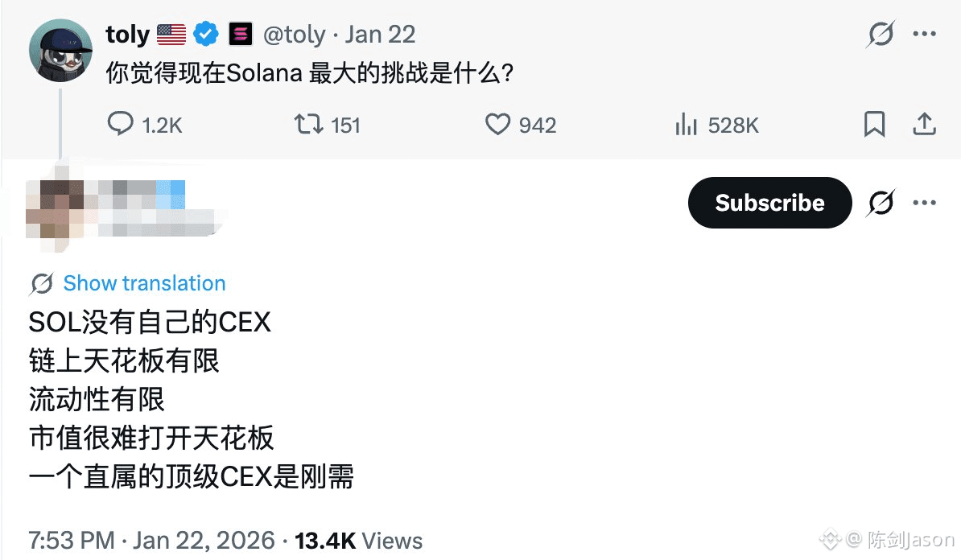Like toly's tweet showing 942 likes
Image resolution: width=961 pixels, height=560 pixels.
521,125
